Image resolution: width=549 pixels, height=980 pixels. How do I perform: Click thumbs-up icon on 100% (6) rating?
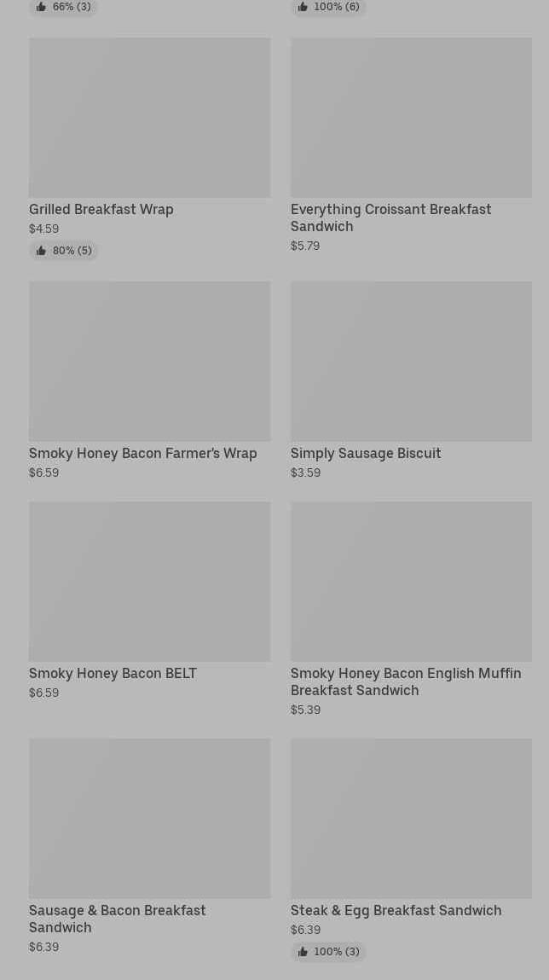pos(303,7)
